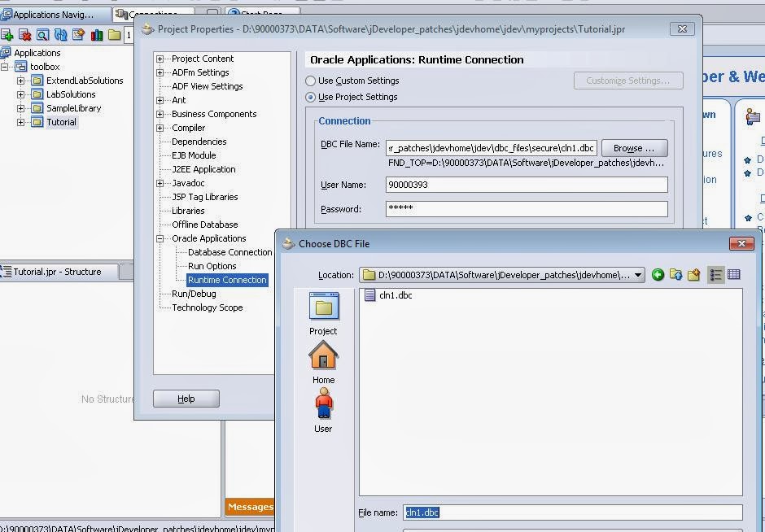Expand ADFm Settings node
This screenshot has width=765, height=532.
coord(160,72)
